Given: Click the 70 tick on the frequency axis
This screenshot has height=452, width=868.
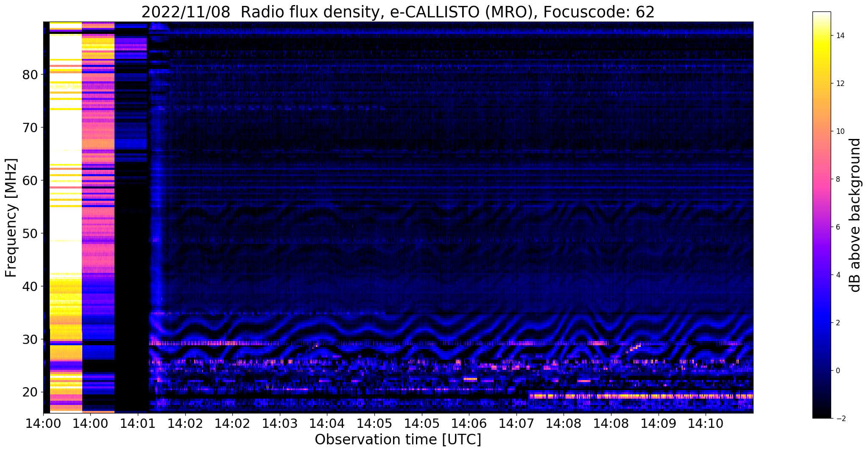Looking at the screenshot, I should click(x=30, y=128).
